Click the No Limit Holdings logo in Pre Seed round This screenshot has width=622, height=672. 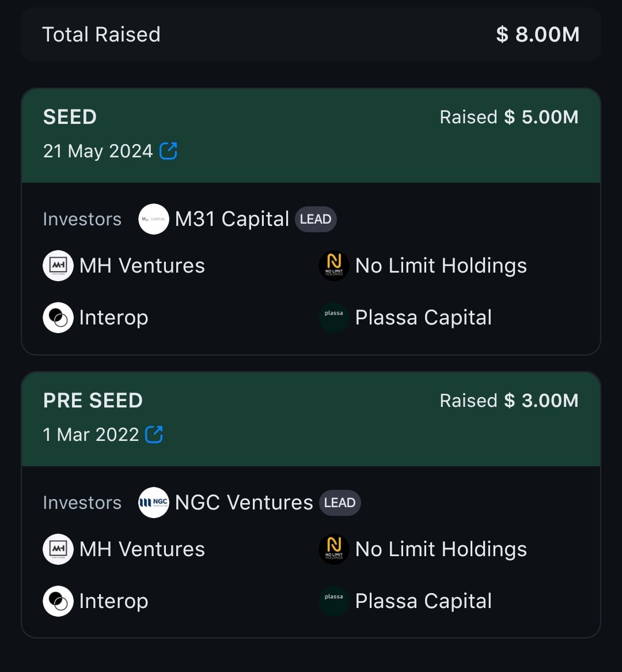[333, 549]
